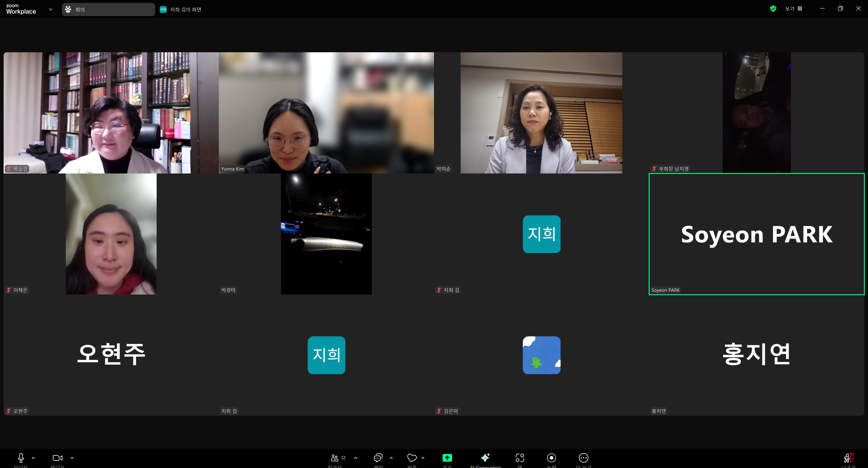Image resolution: width=868 pixels, height=468 pixels.
Task: Open the chat panel
Action: tap(378, 458)
